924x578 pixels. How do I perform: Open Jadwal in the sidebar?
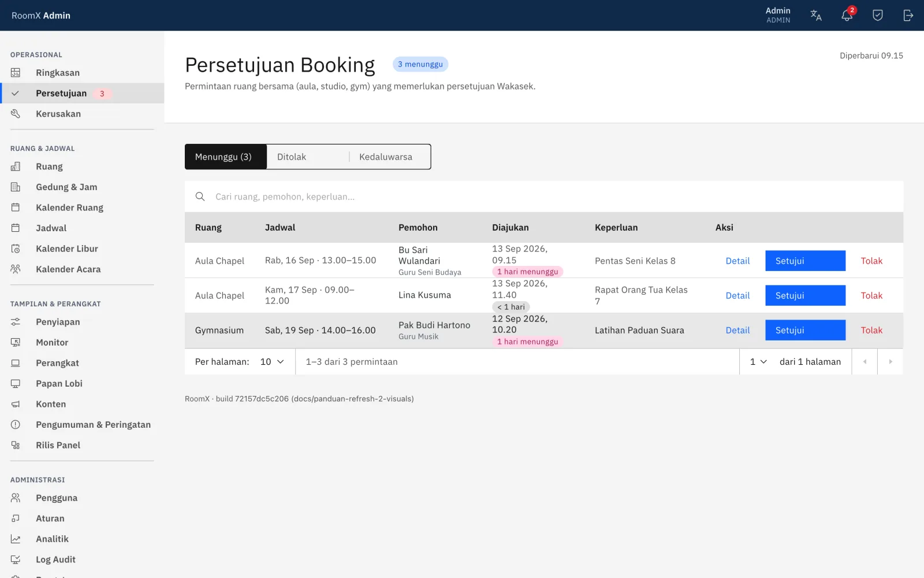click(83, 228)
